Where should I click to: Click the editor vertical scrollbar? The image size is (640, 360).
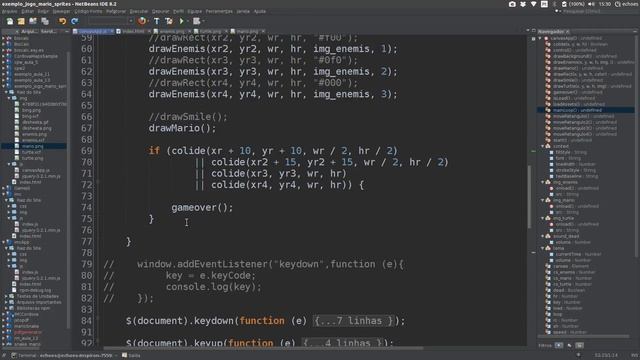point(529,197)
